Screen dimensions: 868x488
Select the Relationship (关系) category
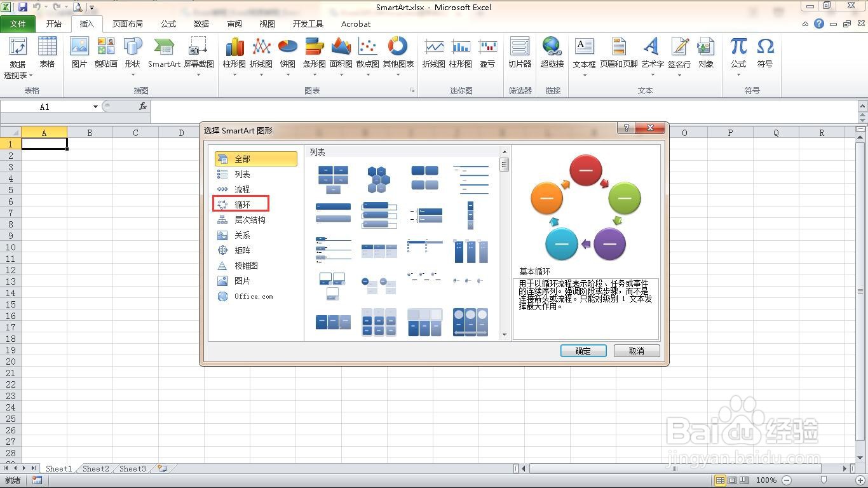256,235
